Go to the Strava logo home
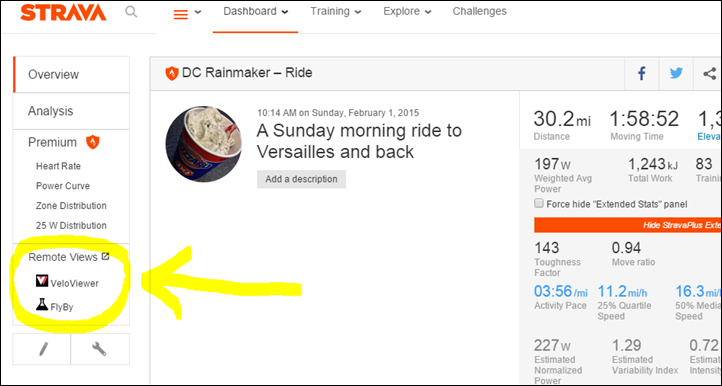 tap(63, 12)
